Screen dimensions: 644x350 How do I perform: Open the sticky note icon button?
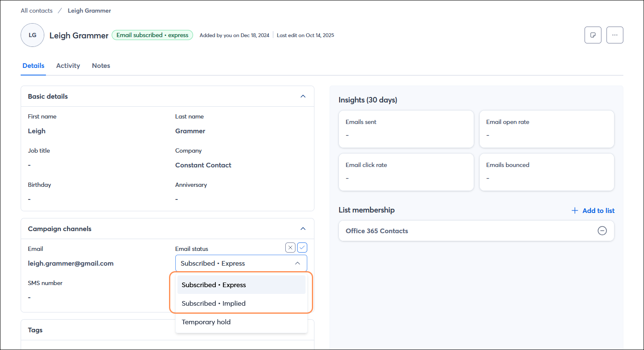click(593, 35)
